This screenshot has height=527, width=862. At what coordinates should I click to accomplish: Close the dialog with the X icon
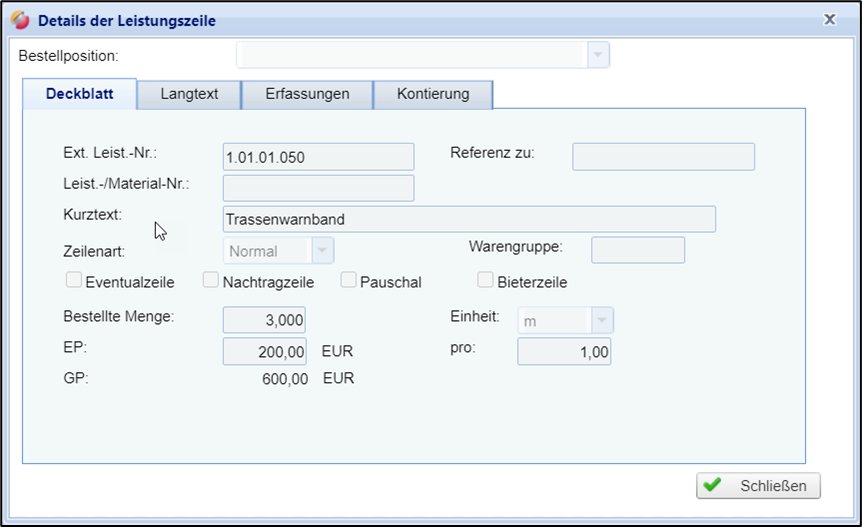tap(829, 19)
